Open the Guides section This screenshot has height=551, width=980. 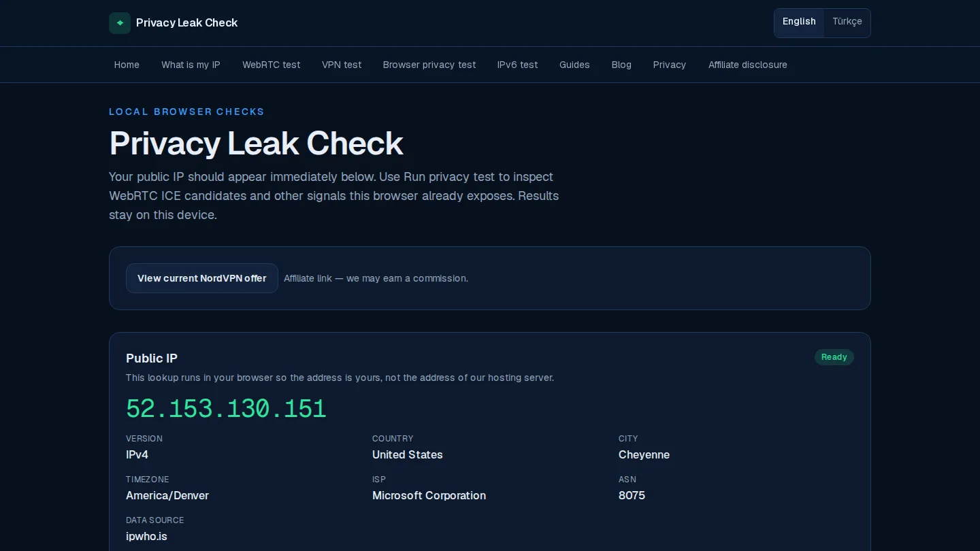(574, 65)
